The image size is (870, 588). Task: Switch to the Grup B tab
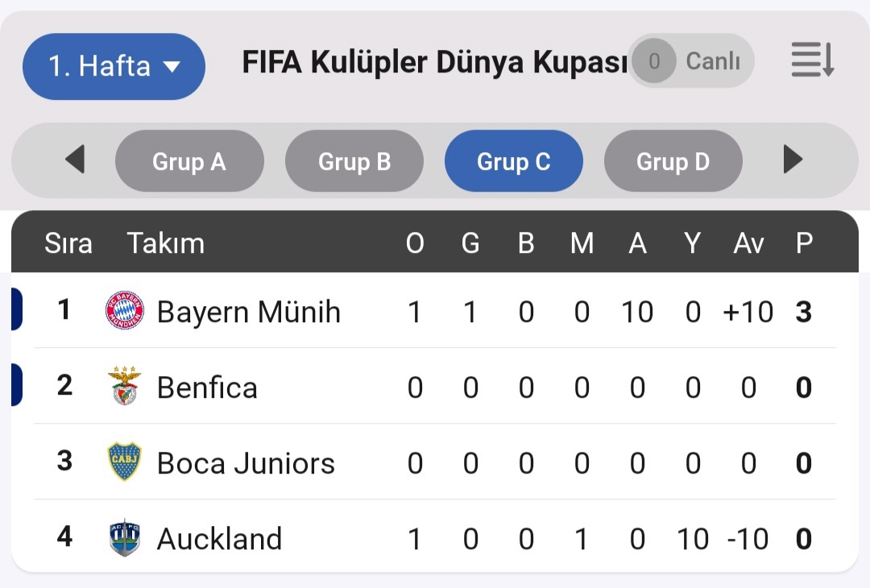[354, 161]
